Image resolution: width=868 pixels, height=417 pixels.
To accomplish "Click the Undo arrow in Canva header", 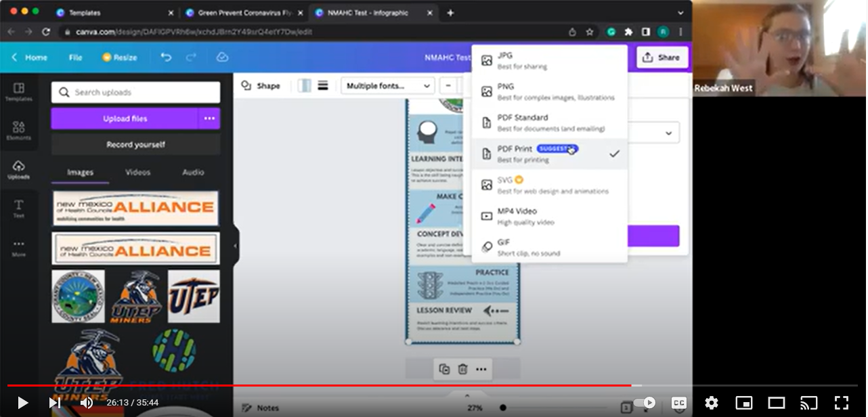I will tap(166, 58).
